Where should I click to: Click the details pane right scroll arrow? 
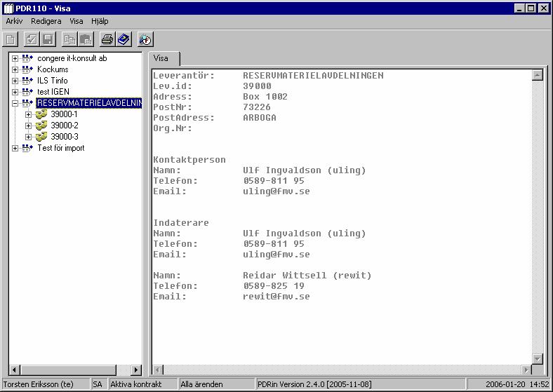526,370
